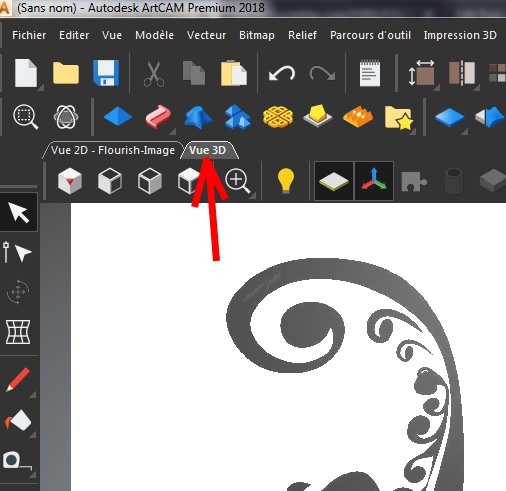The width and height of the screenshot is (506, 491).
Task: Click the measure tape tool icon
Action: pyautogui.click(x=17, y=461)
